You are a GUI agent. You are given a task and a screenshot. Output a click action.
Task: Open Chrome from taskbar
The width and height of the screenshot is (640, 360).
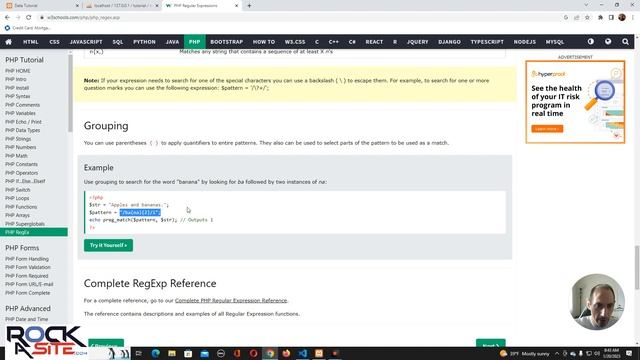click(270, 353)
